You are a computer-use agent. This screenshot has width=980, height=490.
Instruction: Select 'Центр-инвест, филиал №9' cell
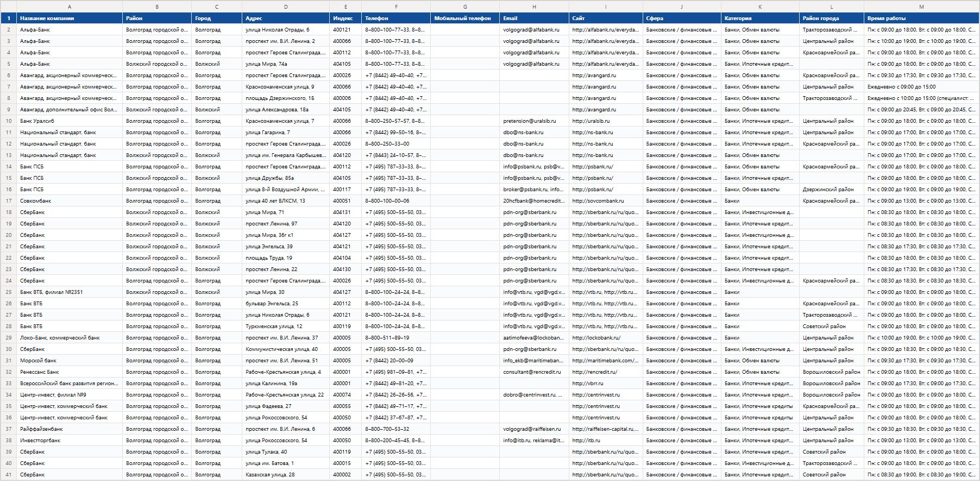click(70, 395)
